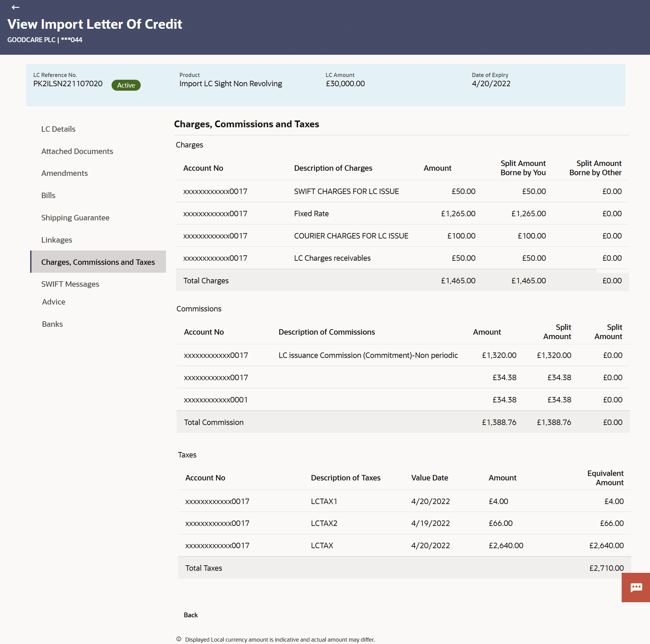Screen dimensions: 650x644
Task: Select Charges, Commissions and Taxes section
Action: 98,262
